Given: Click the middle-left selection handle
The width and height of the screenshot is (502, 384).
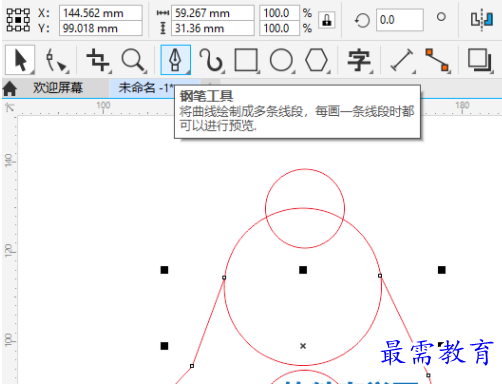Looking at the screenshot, I should click(164, 346).
